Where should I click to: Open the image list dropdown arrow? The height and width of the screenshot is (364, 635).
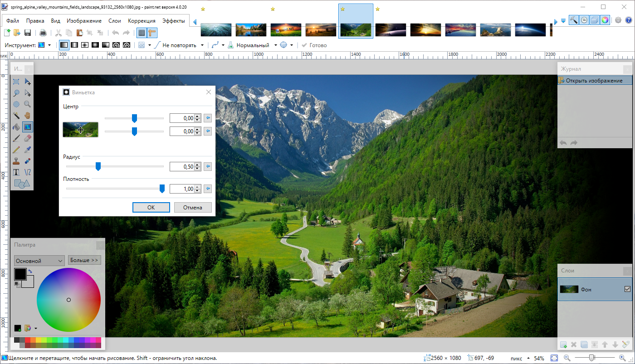pos(563,21)
